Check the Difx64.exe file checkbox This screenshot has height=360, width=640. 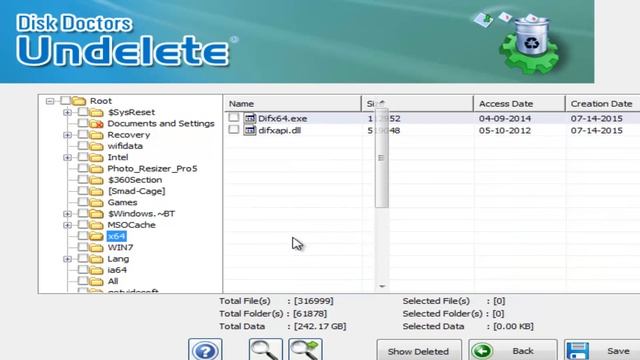point(234,118)
